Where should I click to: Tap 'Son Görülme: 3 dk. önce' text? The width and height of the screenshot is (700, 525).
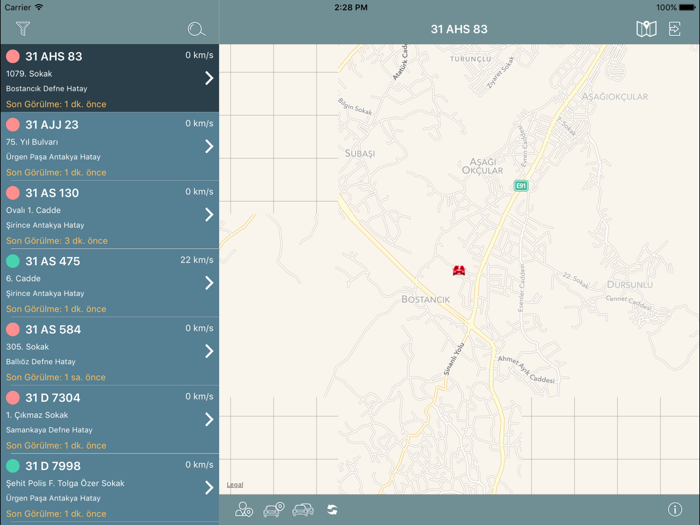[x=57, y=241]
